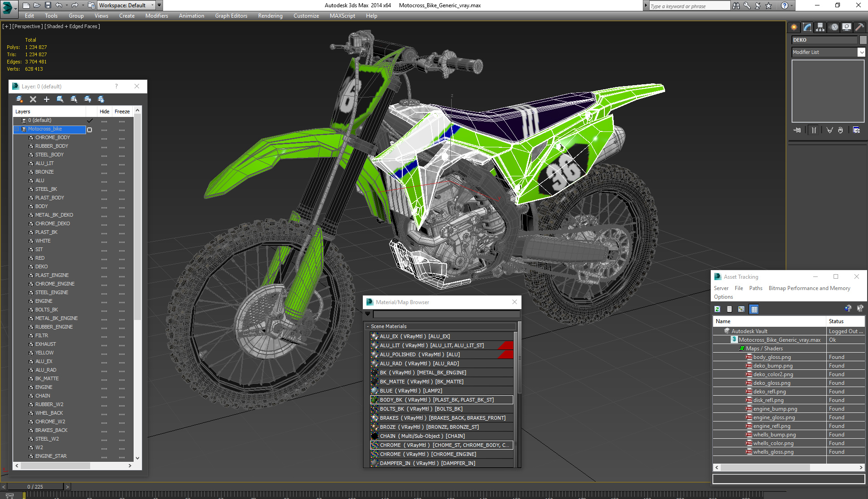Collapse the Scene Materials group

(x=368, y=326)
